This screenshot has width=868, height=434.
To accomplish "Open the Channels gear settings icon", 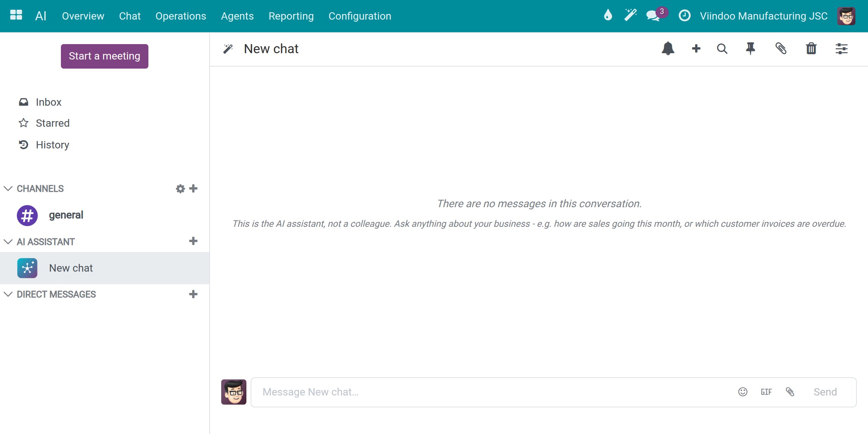I will coord(180,189).
